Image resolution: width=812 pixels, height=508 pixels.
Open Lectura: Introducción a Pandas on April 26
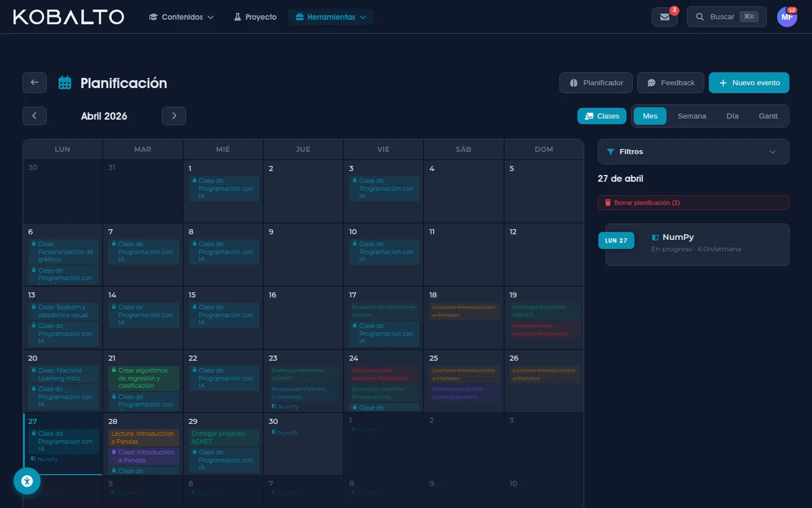(x=545, y=375)
